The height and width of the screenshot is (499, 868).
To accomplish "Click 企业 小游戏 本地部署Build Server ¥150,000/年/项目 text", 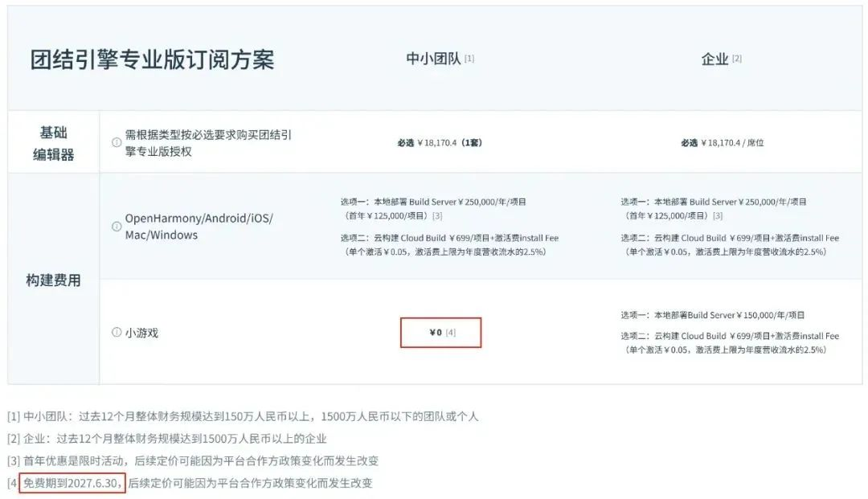I will [x=712, y=315].
